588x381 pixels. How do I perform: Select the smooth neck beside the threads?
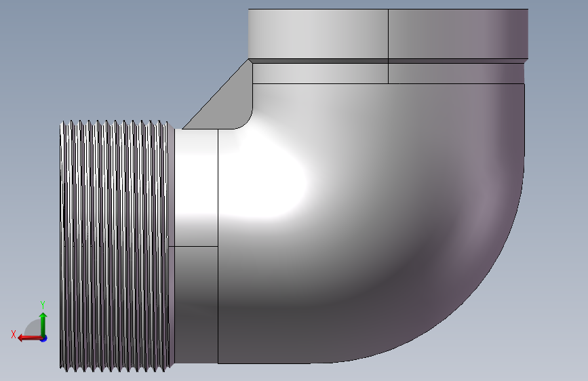coord(196,246)
